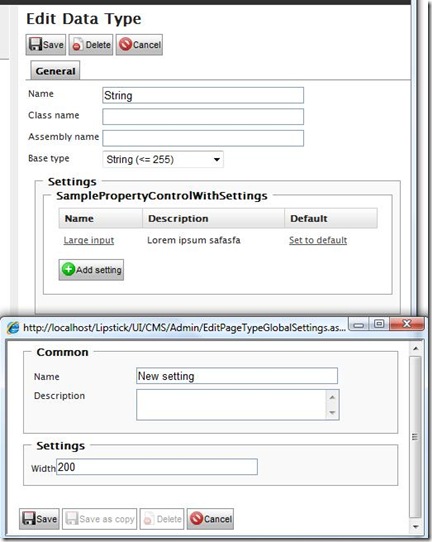Click the popup scrollbar down arrow
Viewport: 432px width, 542px height.
pyautogui.click(x=415, y=527)
